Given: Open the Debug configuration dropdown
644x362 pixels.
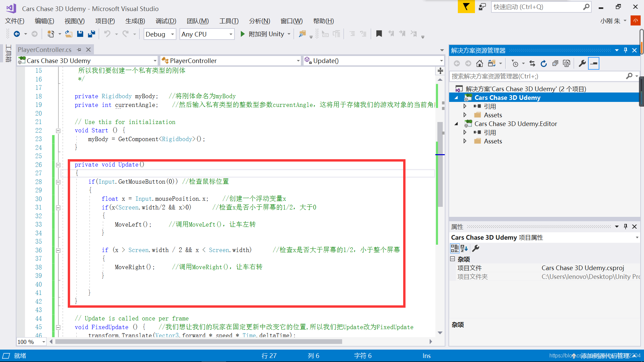Looking at the screenshot, I should coord(160,34).
